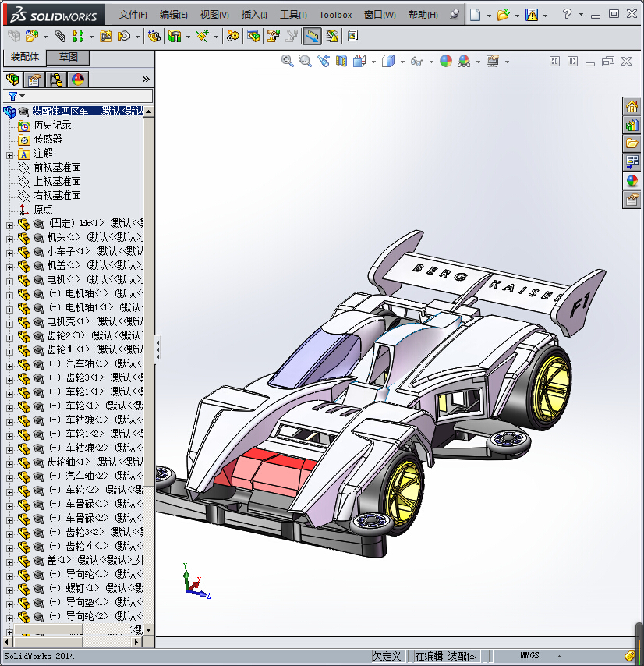644x666 pixels.
Task: Open the Design Library pane
Action: [x=632, y=125]
